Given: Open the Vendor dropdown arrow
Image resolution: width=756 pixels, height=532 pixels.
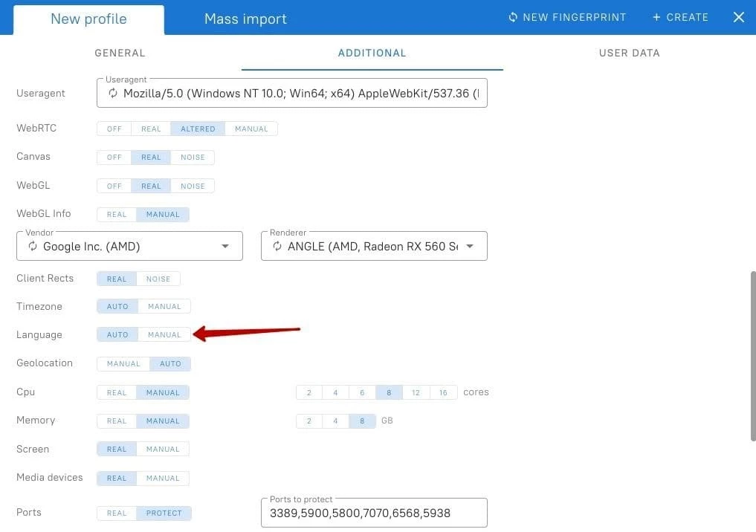Looking at the screenshot, I should click(x=225, y=246).
